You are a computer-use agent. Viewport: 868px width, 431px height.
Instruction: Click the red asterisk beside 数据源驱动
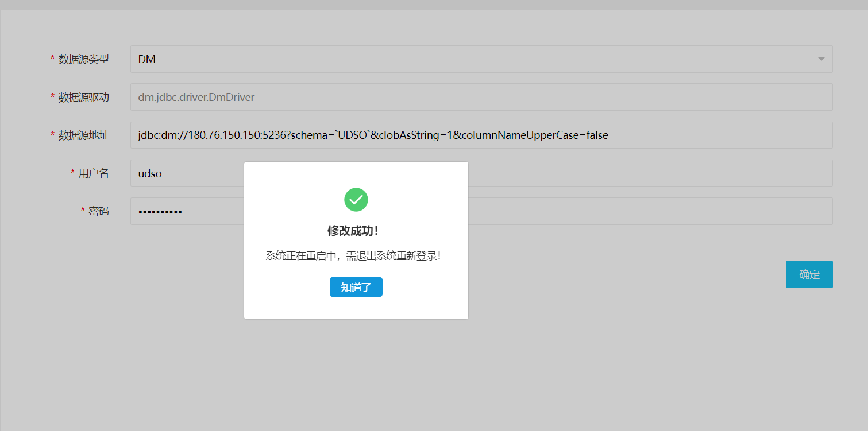53,98
